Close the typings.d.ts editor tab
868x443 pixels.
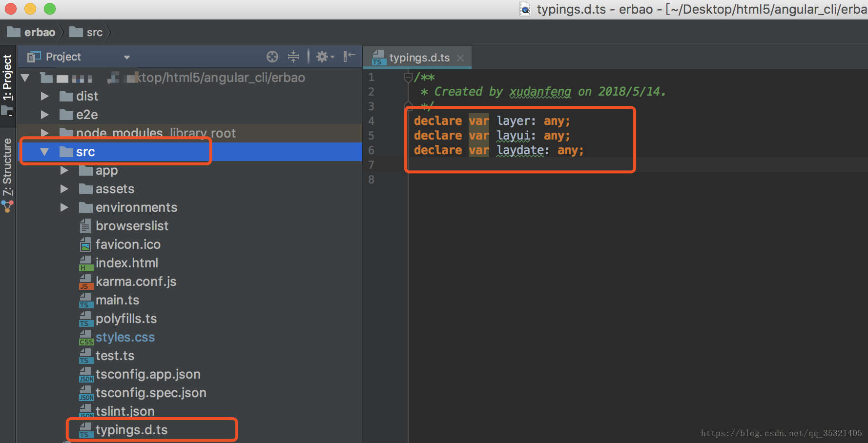(x=460, y=58)
